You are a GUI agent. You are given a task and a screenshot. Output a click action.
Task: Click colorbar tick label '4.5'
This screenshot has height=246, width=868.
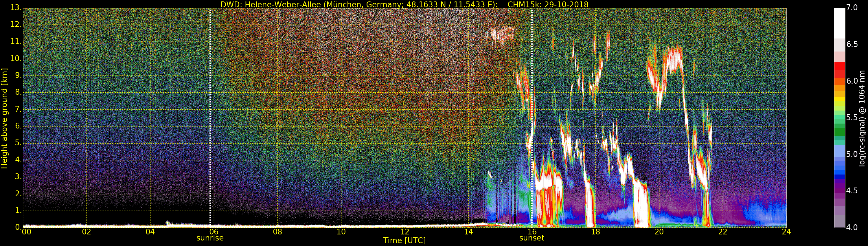[x=852, y=191]
